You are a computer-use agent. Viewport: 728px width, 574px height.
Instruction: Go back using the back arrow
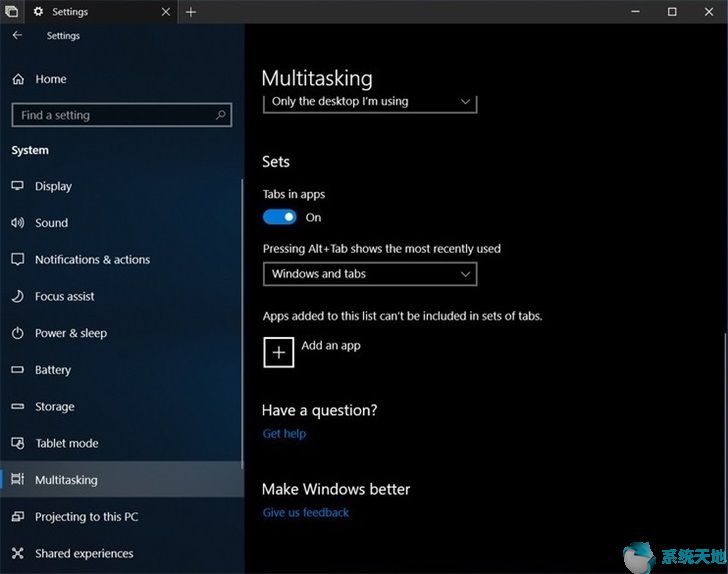(x=17, y=35)
